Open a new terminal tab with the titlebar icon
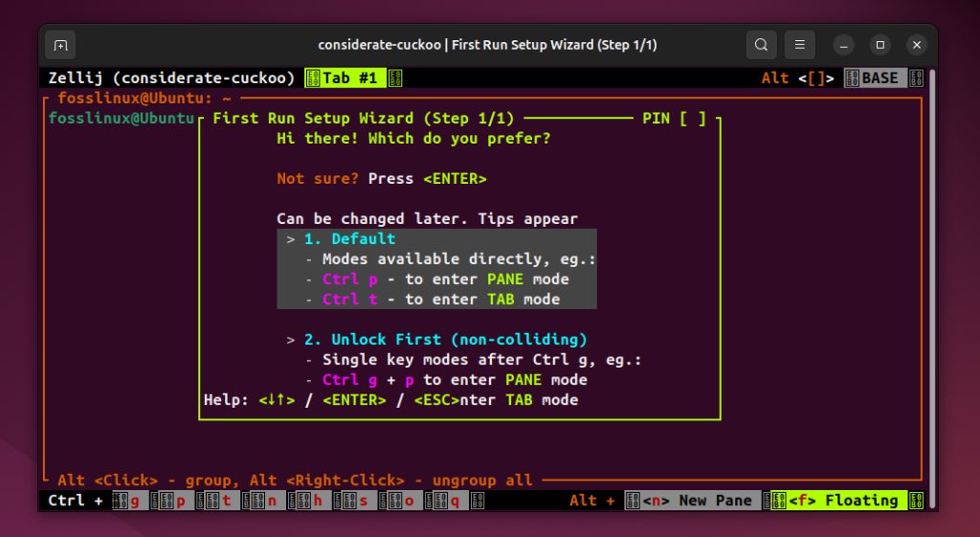This screenshot has width=980, height=537. (60, 45)
